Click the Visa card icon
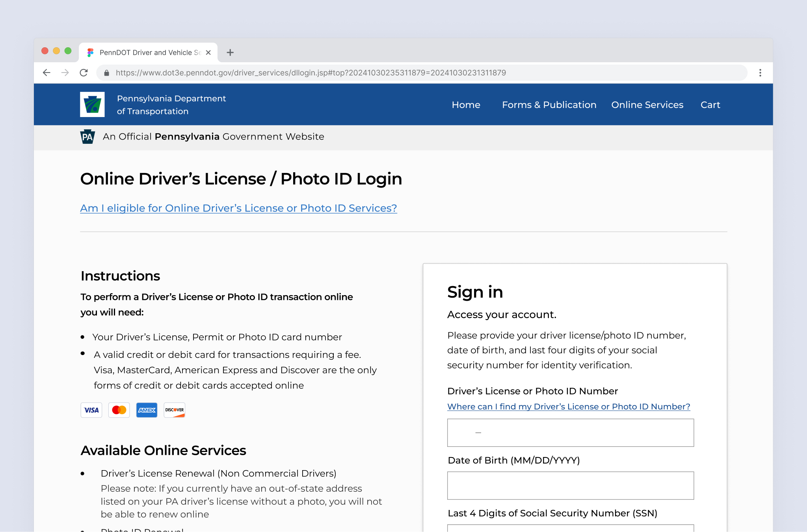Viewport: 807px width, 532px height. 91,410
